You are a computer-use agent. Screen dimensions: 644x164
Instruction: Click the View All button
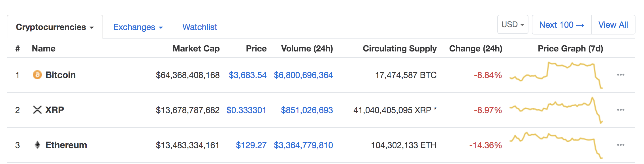pyautogui.click(x=613, y=25)
